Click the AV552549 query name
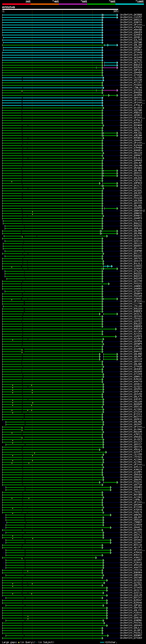The image size is (146, 644). click(8, 7)
